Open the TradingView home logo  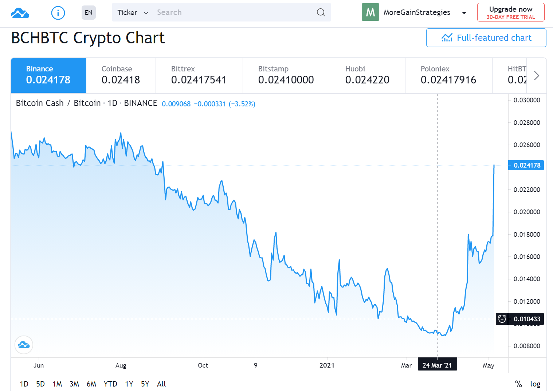click(20, 13)
